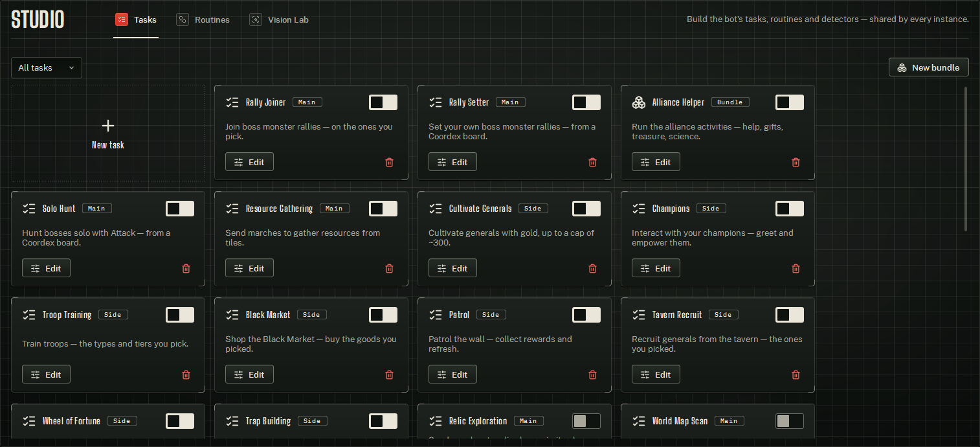Toggle the Rally Setter switch

point(586,102)
